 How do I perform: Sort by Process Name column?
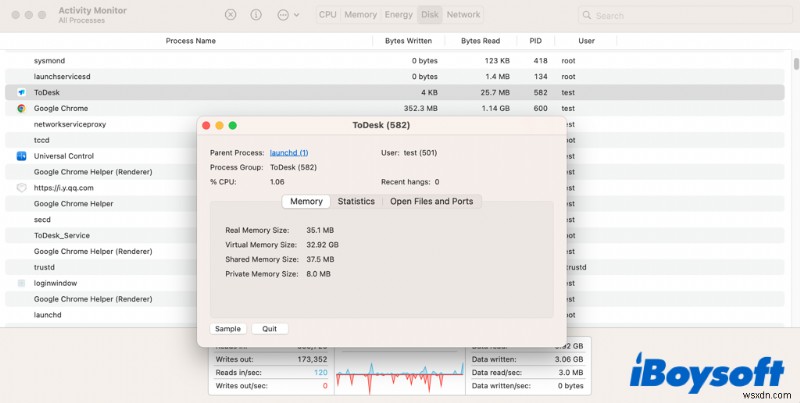point(190,41)
